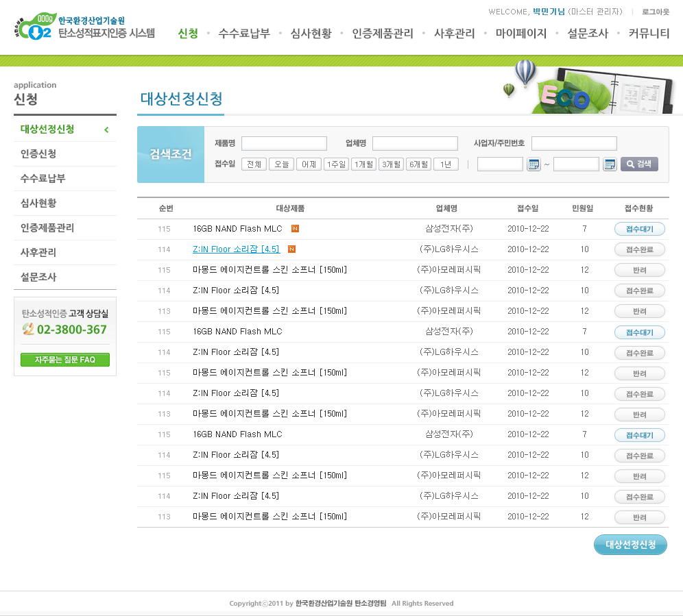
Task: Click the new badge beside 16GB NAND Flash
Action: 295,228
